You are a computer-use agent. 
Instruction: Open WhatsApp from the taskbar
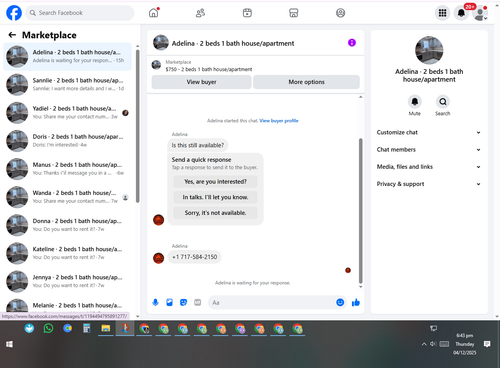pyautogui.click(x=48, y=329)
